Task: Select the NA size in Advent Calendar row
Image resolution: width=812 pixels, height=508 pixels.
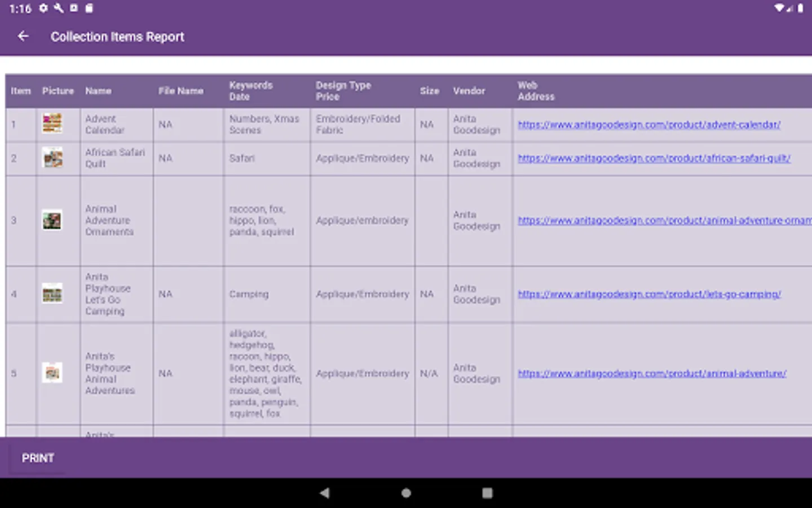Action: [431, 125]
